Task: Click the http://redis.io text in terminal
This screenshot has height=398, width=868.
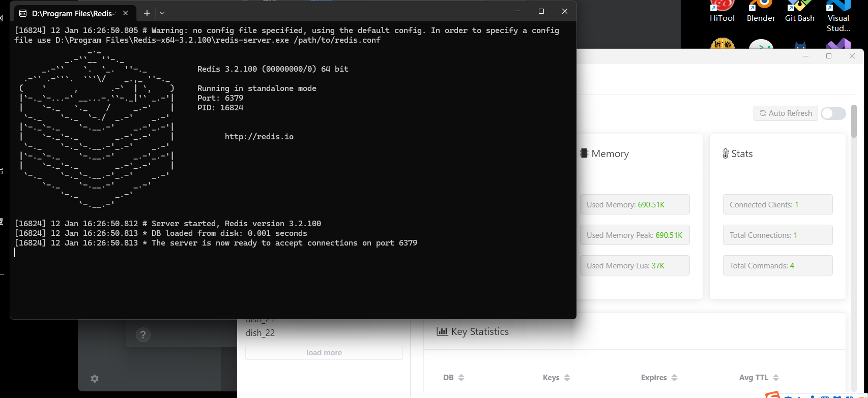Action: pyautogui.click(x=259, y=137)
